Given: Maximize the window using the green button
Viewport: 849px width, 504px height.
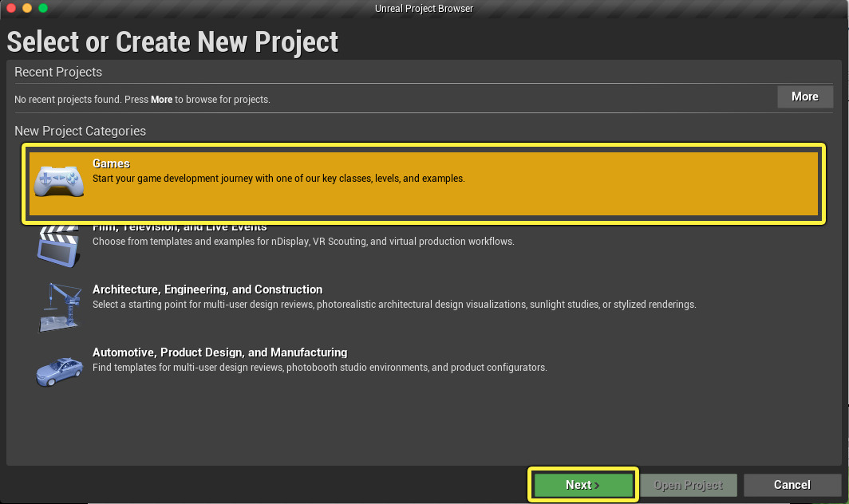Looking at the screenshot, I should [x=43, y=8].
